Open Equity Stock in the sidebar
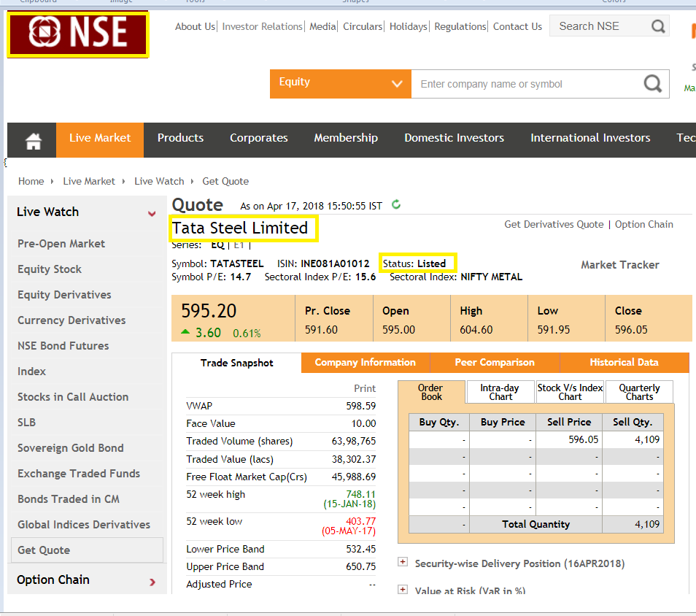The height and width of the screenshot is (616, 696). point(50,269)
